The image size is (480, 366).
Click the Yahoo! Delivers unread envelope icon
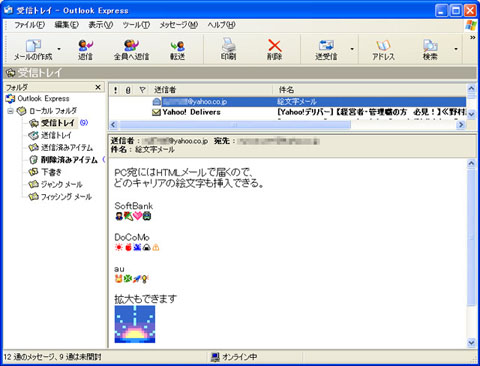pyautogui.click(x=156, y=112)
